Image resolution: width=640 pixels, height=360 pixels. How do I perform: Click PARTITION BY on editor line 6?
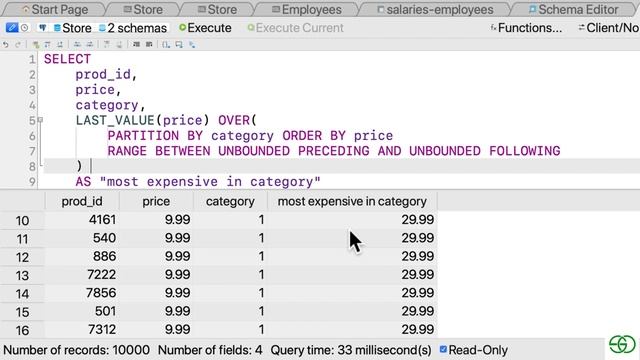click(x=155, y=136)
